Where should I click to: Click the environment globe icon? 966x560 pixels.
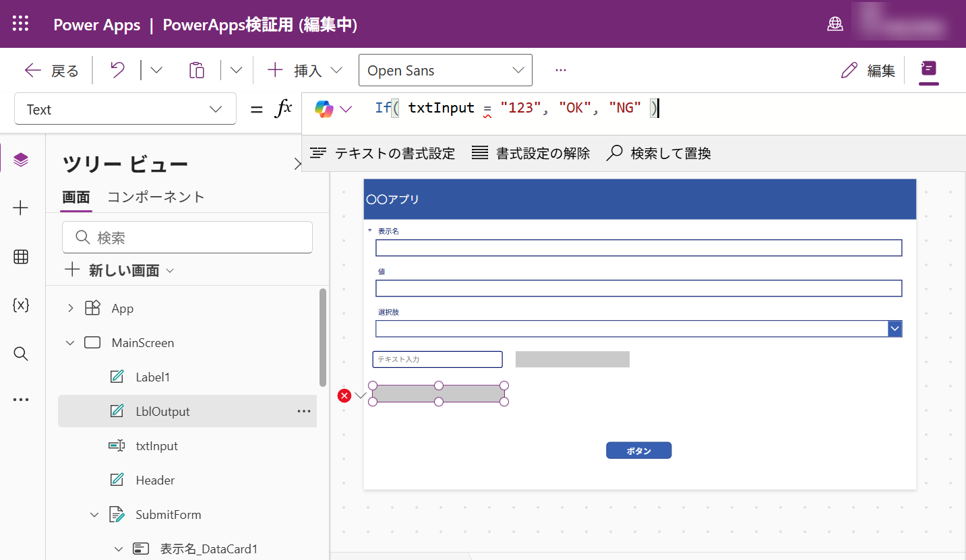click(835, 24)
